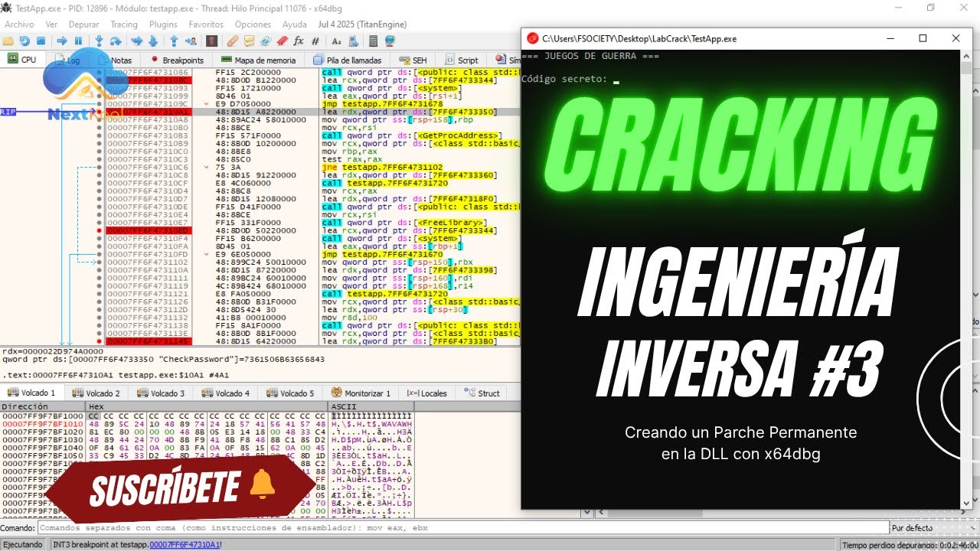This screenshot has height=551, width=980.
Task: Open the Intermodular calls icon
Action: (352, 41)
